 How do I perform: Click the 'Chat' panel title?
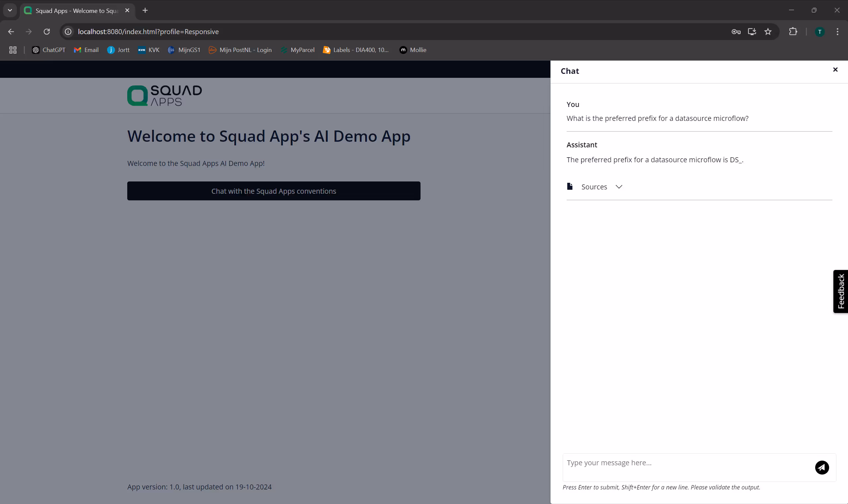tap(570, 71)
